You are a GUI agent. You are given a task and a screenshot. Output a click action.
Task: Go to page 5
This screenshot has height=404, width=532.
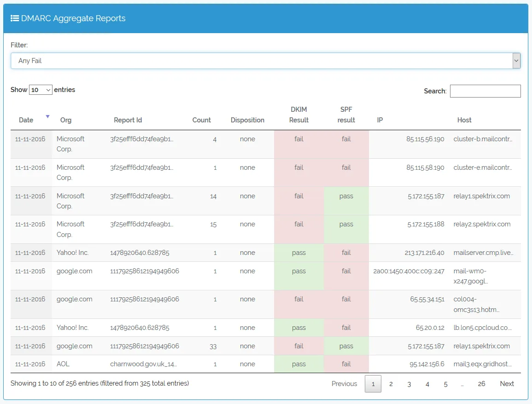pyautogui.click(x=445, y=384)
